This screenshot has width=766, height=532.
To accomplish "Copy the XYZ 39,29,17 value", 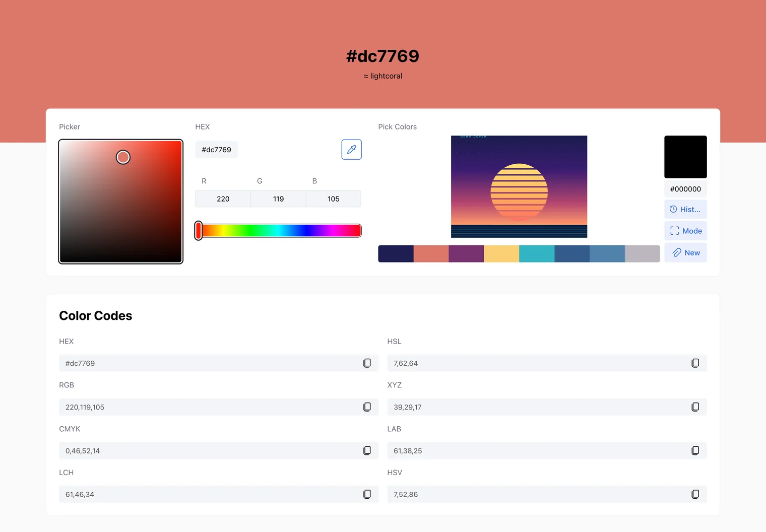I will coord(695,407).
